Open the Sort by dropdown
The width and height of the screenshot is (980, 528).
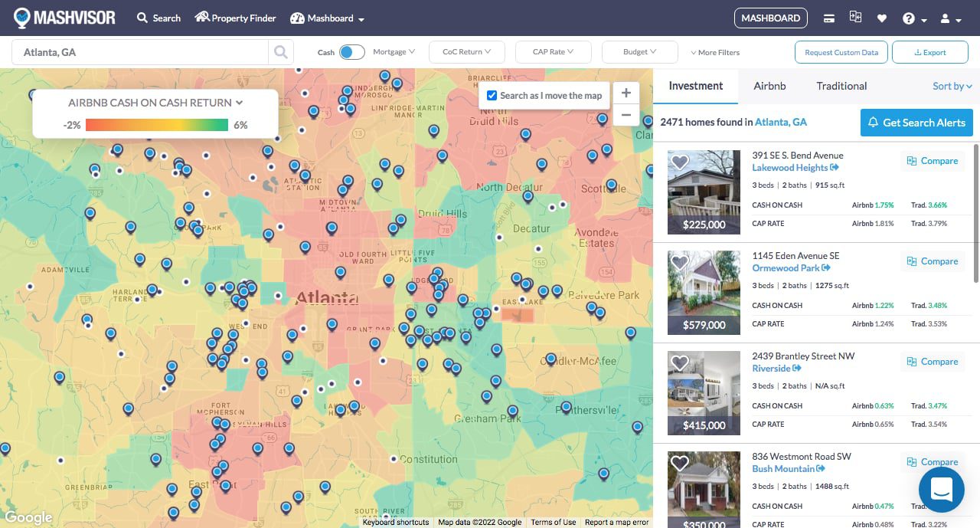pyautogui.click(x=951, y=86)
